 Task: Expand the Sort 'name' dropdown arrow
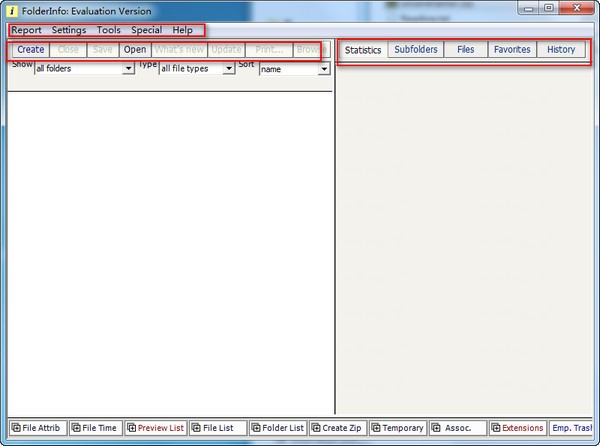pos(324,69)
